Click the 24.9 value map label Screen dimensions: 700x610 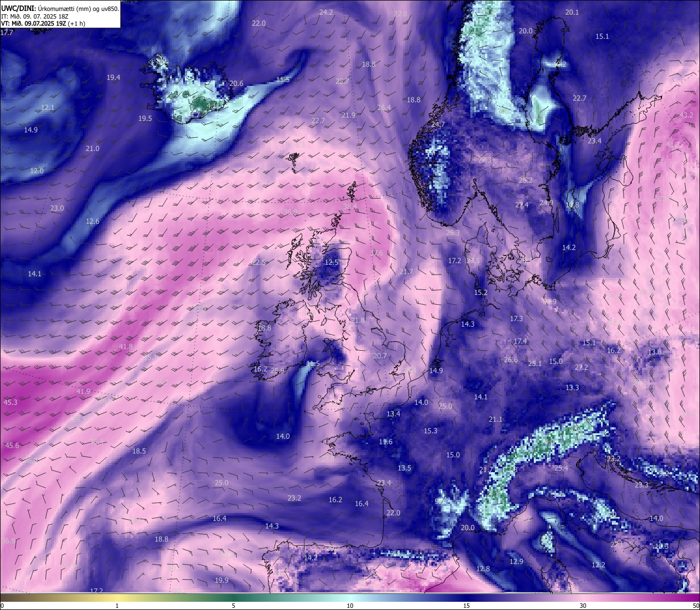point(546,203)
